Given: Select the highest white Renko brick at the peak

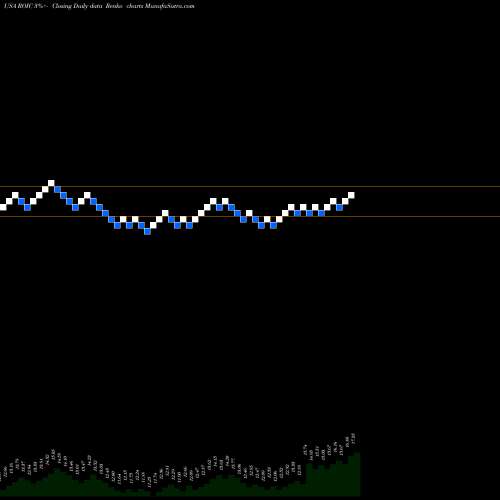Looking at the screenshot, I should pyautogui.click(x=51, y=183).
